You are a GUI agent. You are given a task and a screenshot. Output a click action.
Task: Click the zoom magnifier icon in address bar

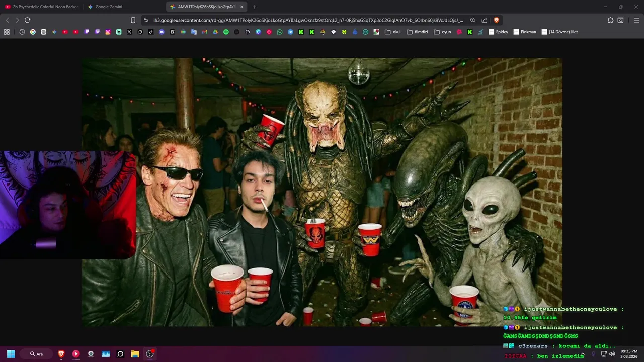(473, 20)
